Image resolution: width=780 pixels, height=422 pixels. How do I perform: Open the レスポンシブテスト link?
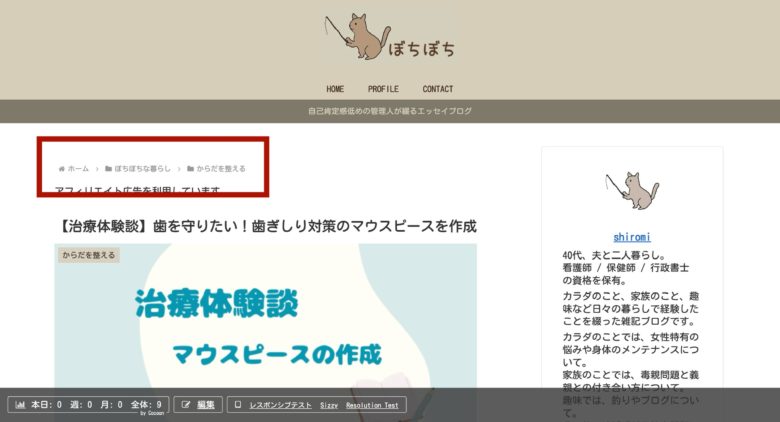point(280,405)
